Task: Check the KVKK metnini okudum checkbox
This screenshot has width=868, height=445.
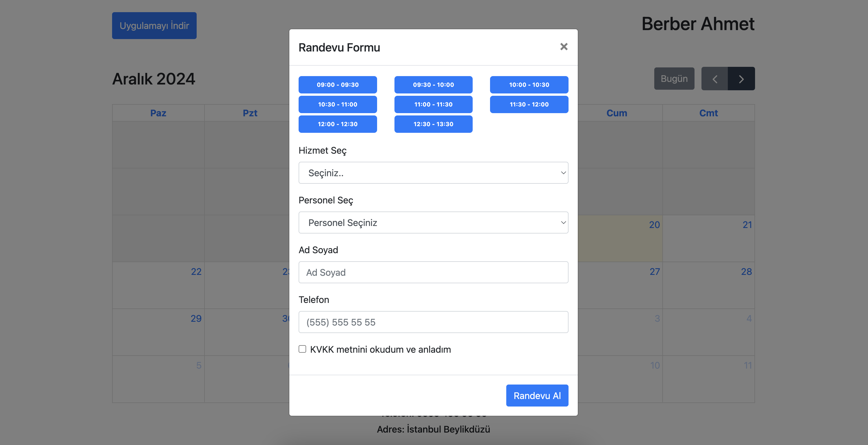Action: (302, 349)
